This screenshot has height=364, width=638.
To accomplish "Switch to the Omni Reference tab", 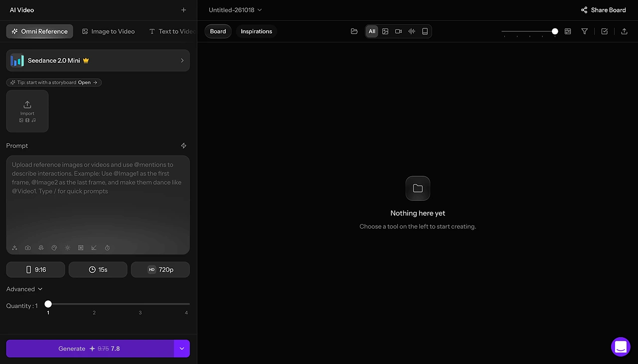I will (x=40, y=31).
